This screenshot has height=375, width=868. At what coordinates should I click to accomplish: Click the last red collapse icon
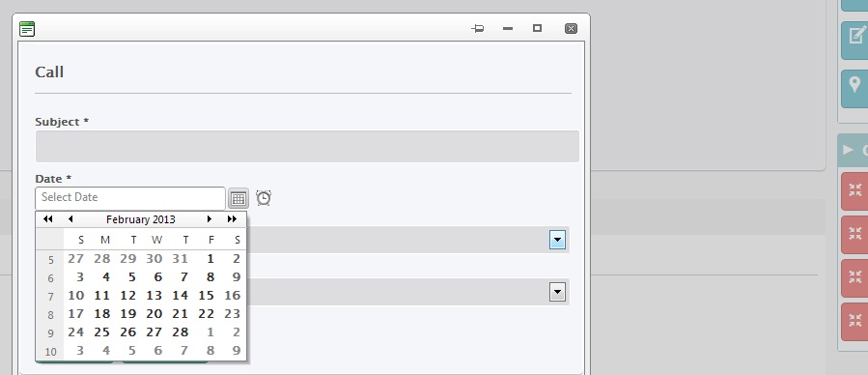click(854, 321)
